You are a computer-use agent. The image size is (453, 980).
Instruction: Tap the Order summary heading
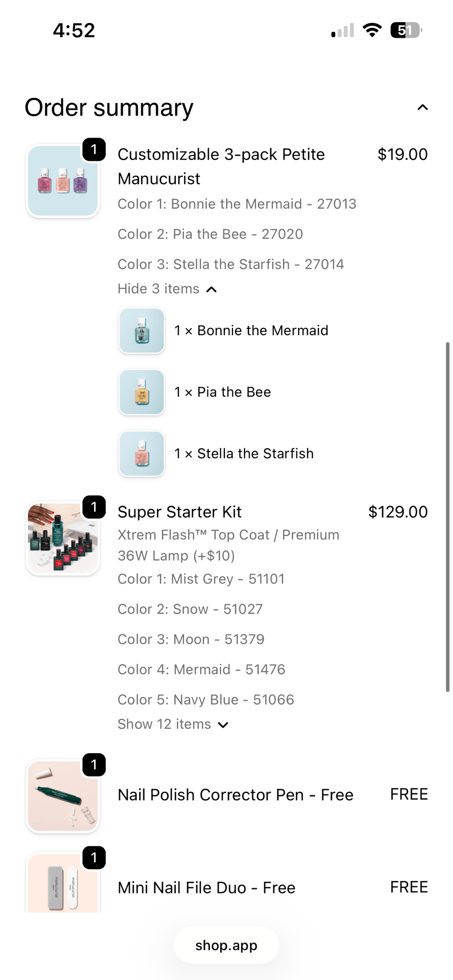tap(109, 107)
